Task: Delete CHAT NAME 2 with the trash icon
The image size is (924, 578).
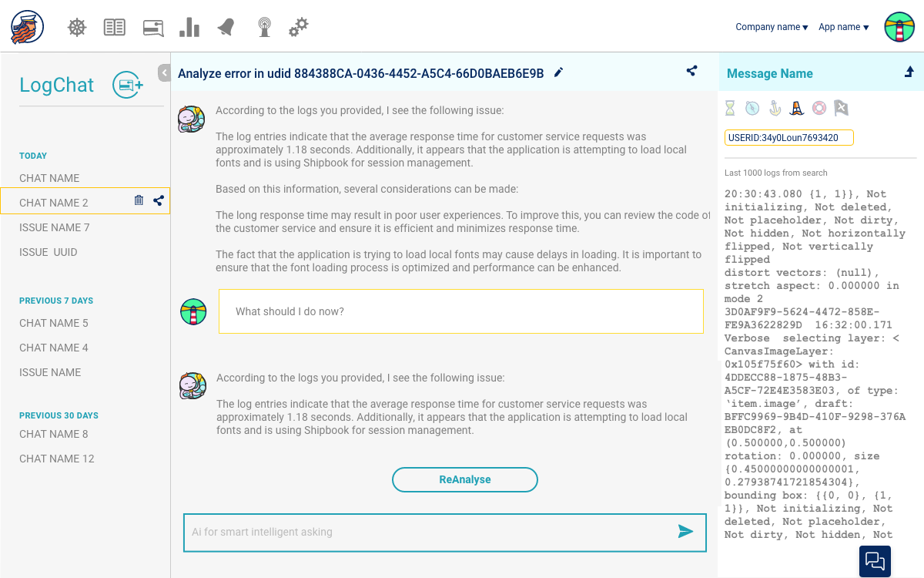Action: [139, 200]
